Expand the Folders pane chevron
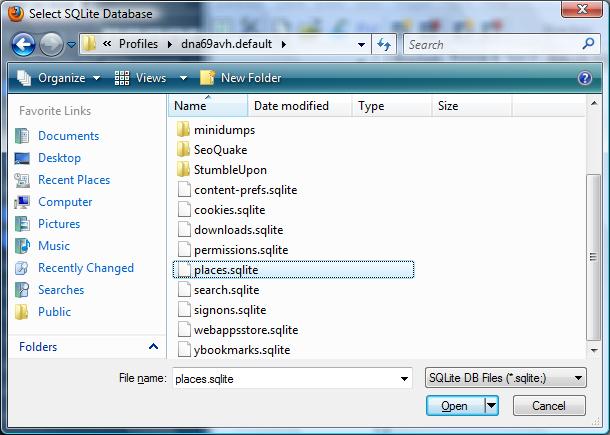This screenshot has width=610, height=435. pyautogui.click(x=153, y=346)
